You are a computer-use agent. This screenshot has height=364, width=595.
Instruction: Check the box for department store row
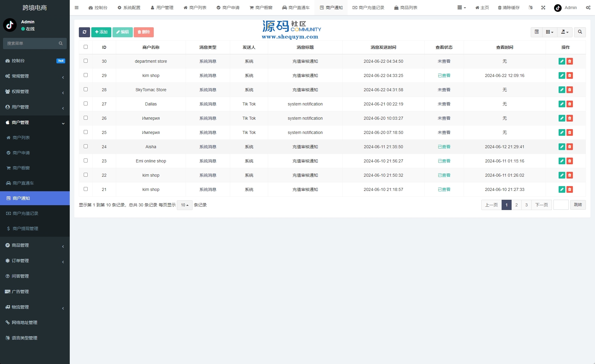click(86, 61)
